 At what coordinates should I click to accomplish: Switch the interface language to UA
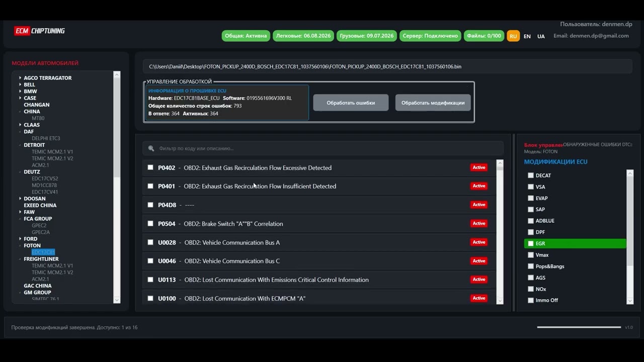pos(541,36)
